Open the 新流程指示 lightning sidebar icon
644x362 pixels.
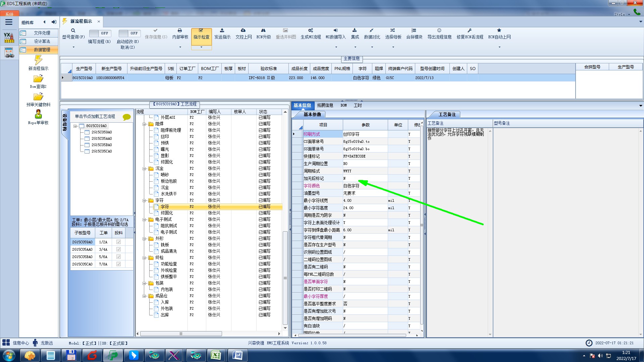pyautogui.click(x=38, y=60)
